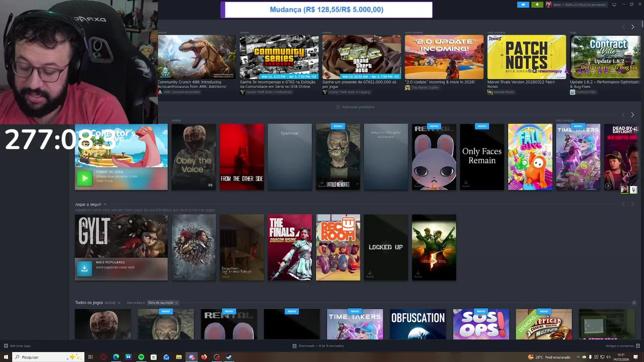This screenshot has width=644, height=362.
Task: Open Downloads status in bottom bar
Action: point(318,346)
